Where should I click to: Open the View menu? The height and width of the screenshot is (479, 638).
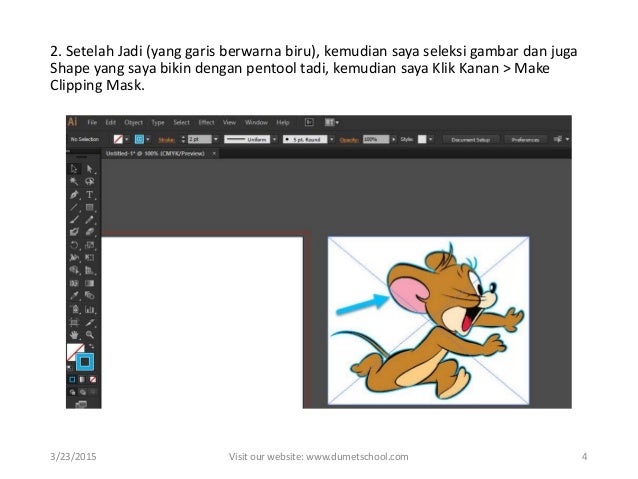tap(229, 122)
